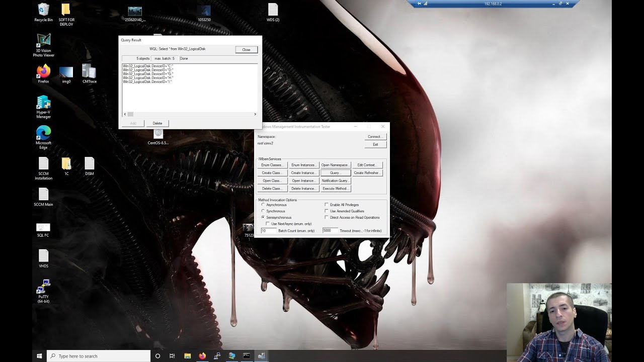The width and height of the screenshot is (644, 362).
Task: Select the DeviceID="D:" result row
Action: [x=148, y=70]
